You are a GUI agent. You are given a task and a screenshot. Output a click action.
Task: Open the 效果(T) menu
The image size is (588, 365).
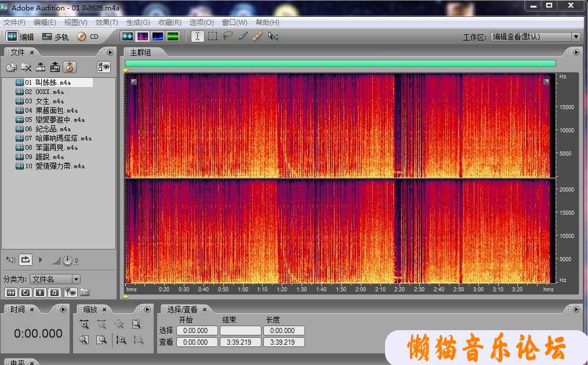pyautogui.click(x=106, y=22)
